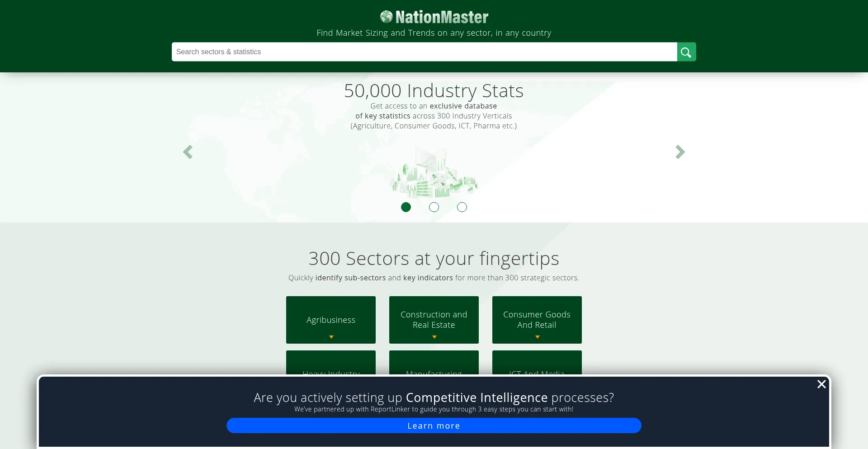Click the orange arrow under Agribusiness
This screenshot has height=449, width=868.
pos(331,337)
